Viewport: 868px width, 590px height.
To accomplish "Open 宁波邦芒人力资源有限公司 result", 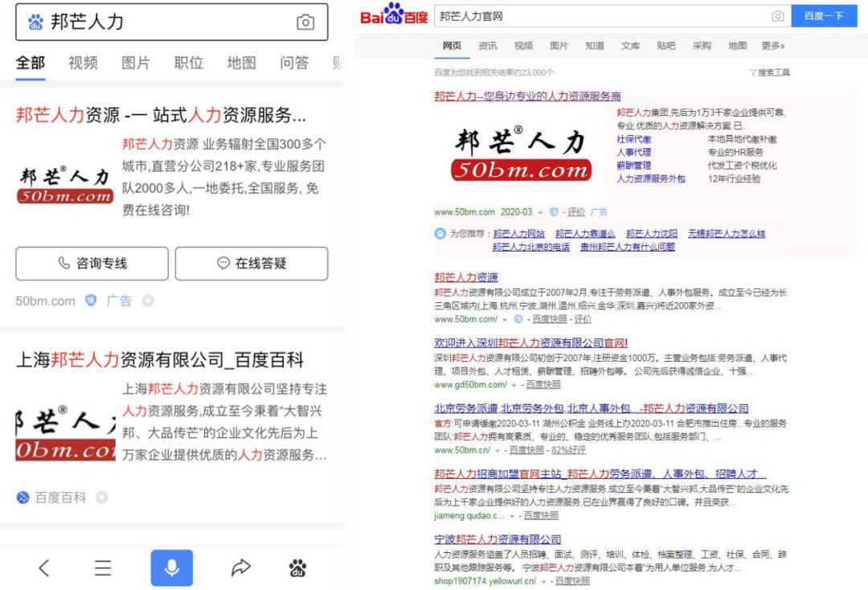I will (497, 539).
